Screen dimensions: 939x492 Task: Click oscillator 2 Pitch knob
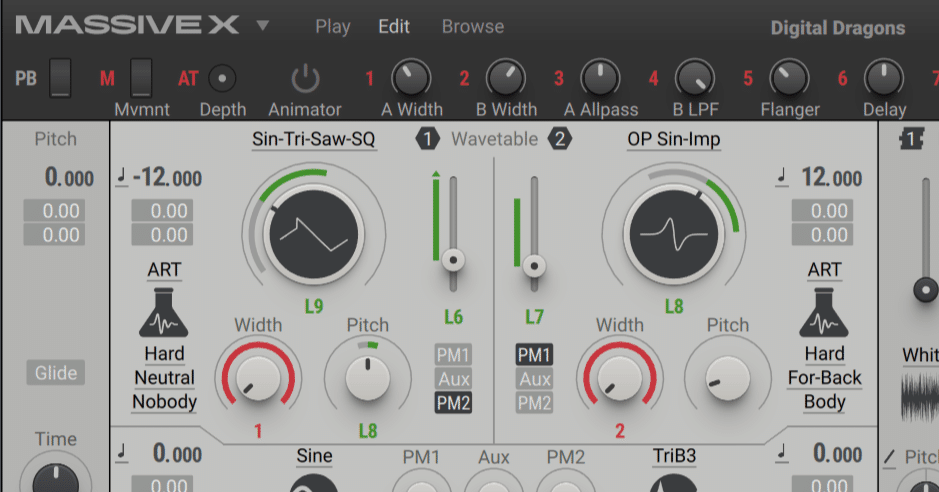[x=728, y=379]
